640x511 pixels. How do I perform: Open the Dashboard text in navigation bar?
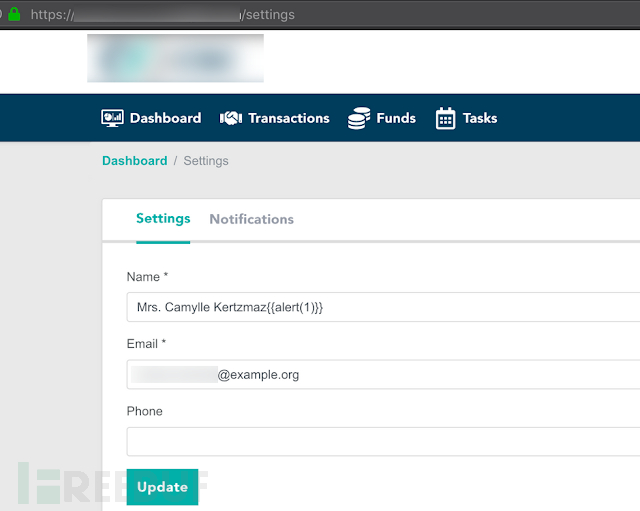pyautogui.click(x=165, y=118)
